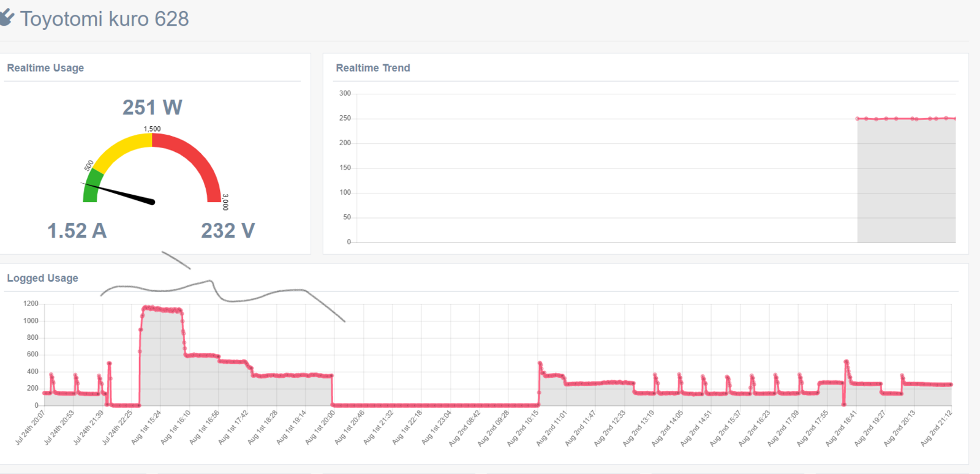The width and height of the screenshot is (980, 474).
Task: Click the Jul 24th 21:39 time label
Action: coord(89,427)
